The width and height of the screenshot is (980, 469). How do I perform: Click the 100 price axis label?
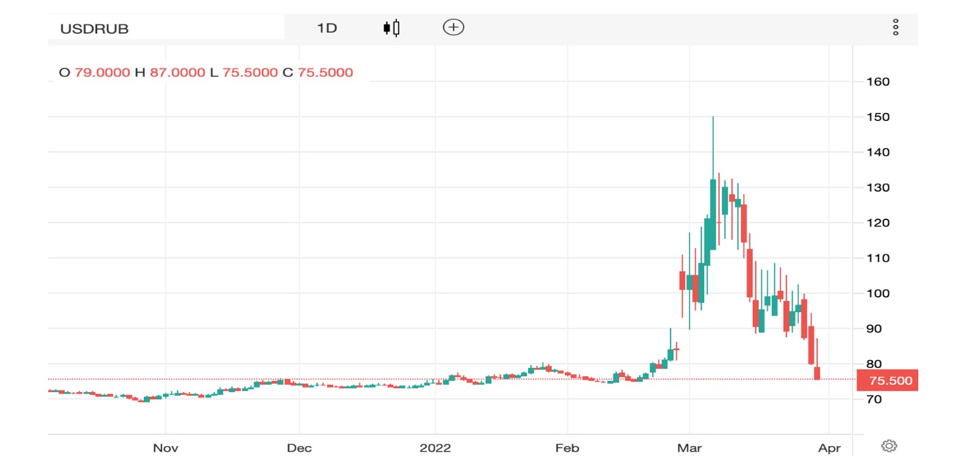(879, 293)
